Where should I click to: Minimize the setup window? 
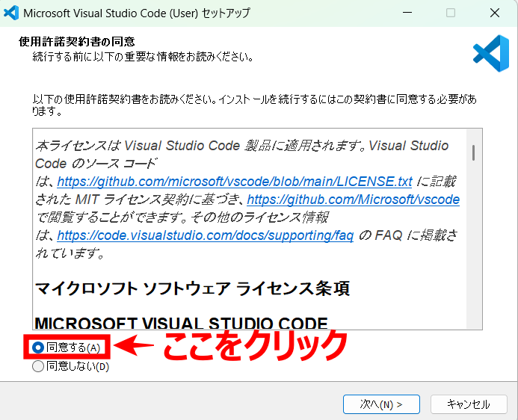click(407, 13)
